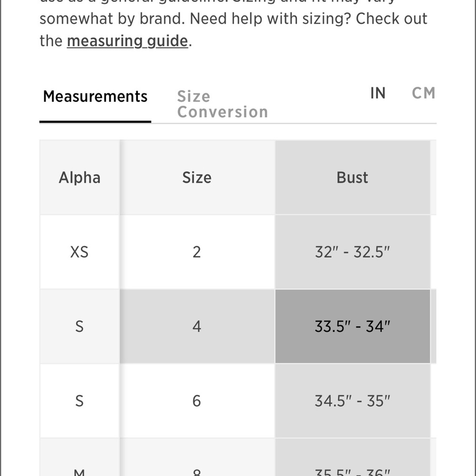476x476 pixels.
Task: Select size 6 cell
Action: pyautogui.click(x=198, y=401)
